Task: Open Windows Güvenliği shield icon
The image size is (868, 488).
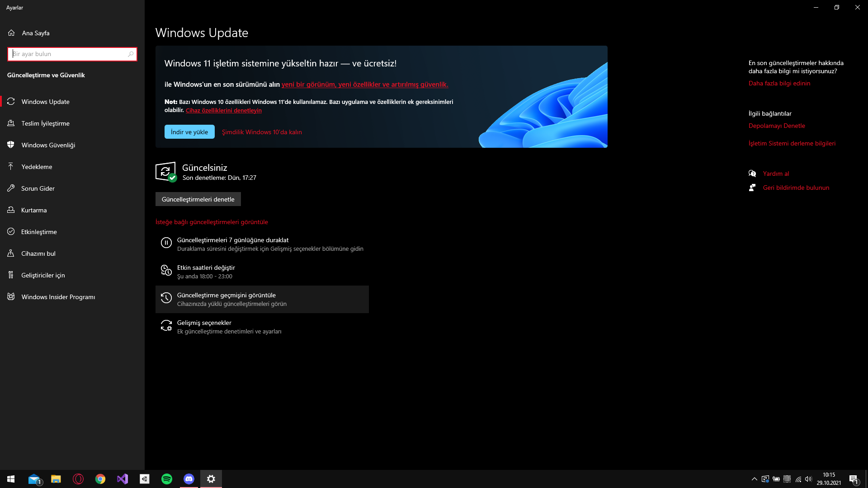Action: [11, 145]
